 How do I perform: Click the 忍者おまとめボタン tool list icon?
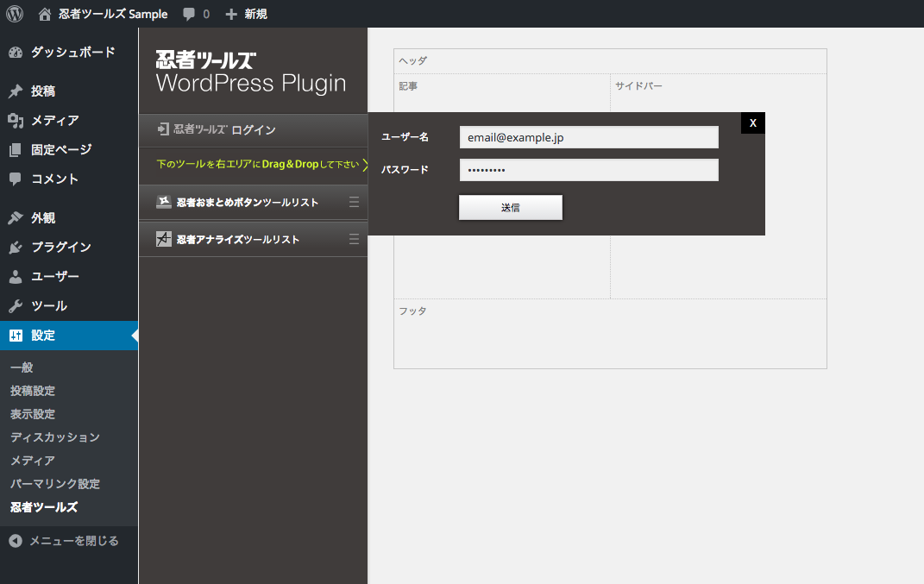point(163,202)
